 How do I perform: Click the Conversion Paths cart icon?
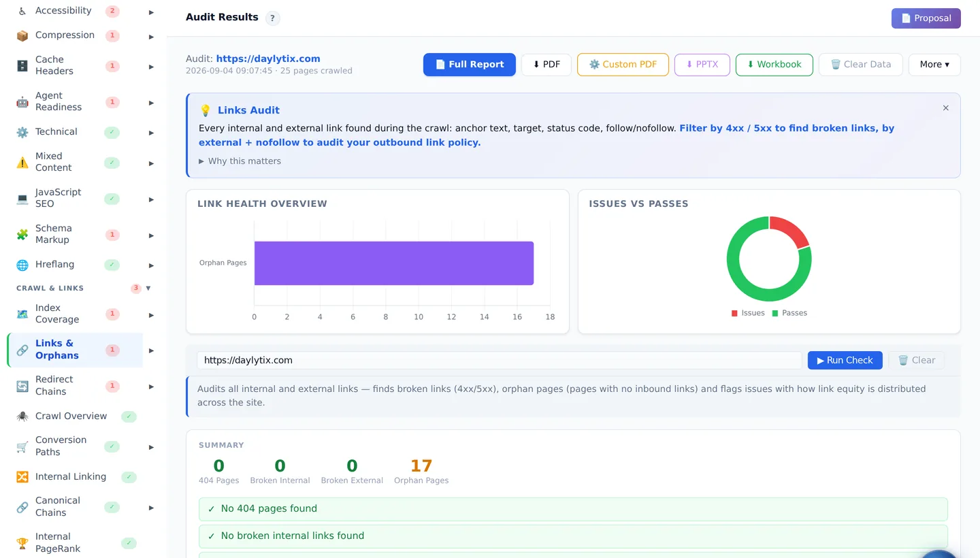[22, 446]
